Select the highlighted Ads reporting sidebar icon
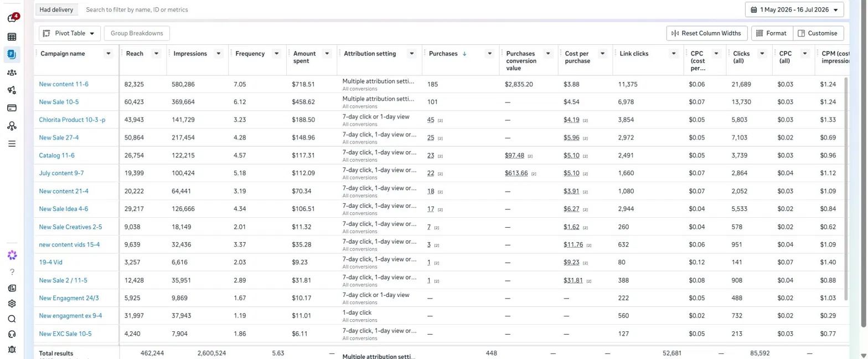Viewport: 868px width, 359px height. point(12,54)
